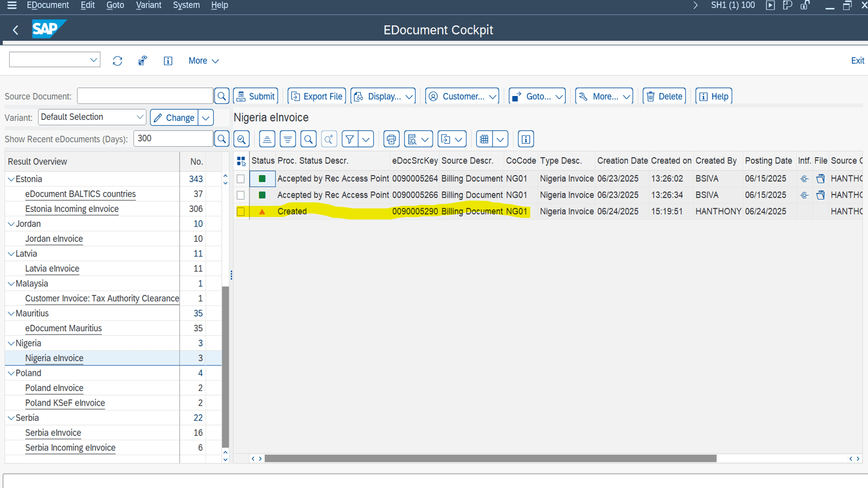Open the Variant Default Selection dropdown
Screen dimensions: 868x488
tap(139, 117)
